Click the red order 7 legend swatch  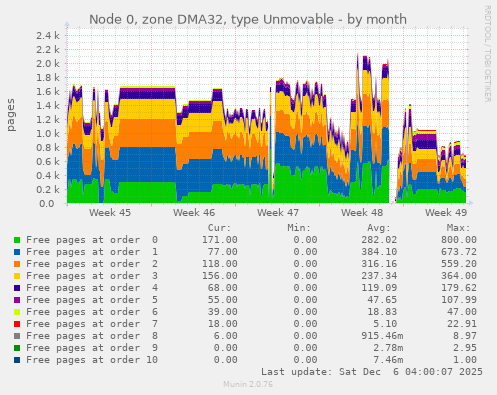coord(17,324)
